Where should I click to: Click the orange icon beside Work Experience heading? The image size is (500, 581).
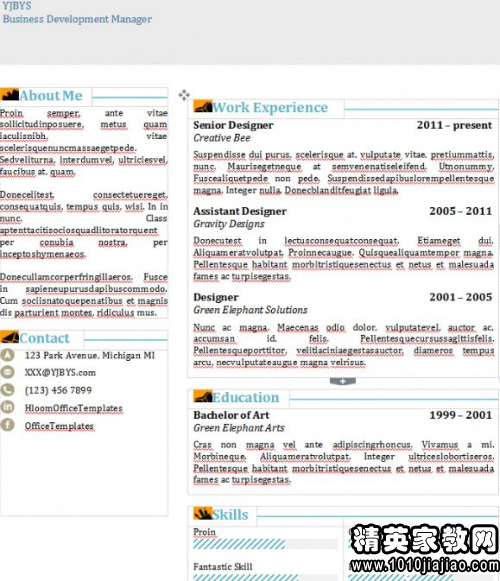click(203, 106)
